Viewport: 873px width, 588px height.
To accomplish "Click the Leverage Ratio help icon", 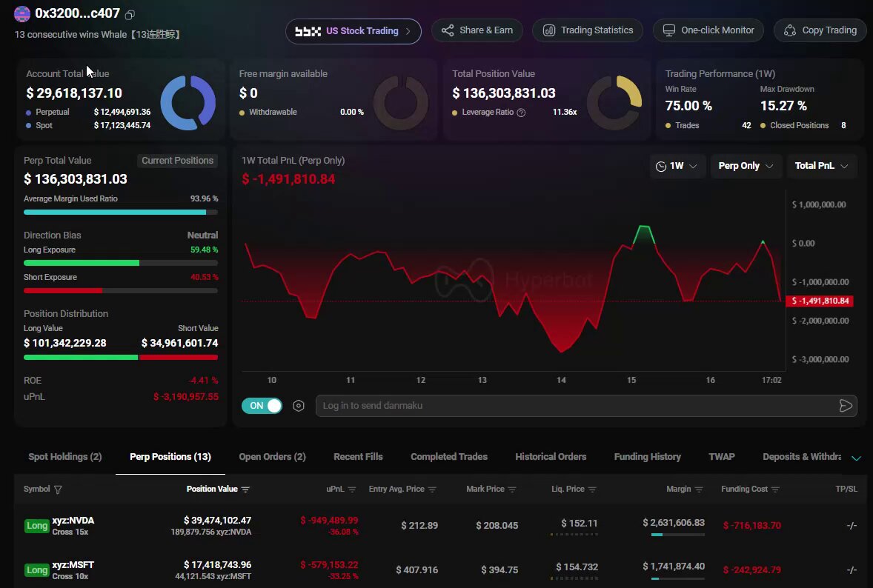I will pos(521,113).
